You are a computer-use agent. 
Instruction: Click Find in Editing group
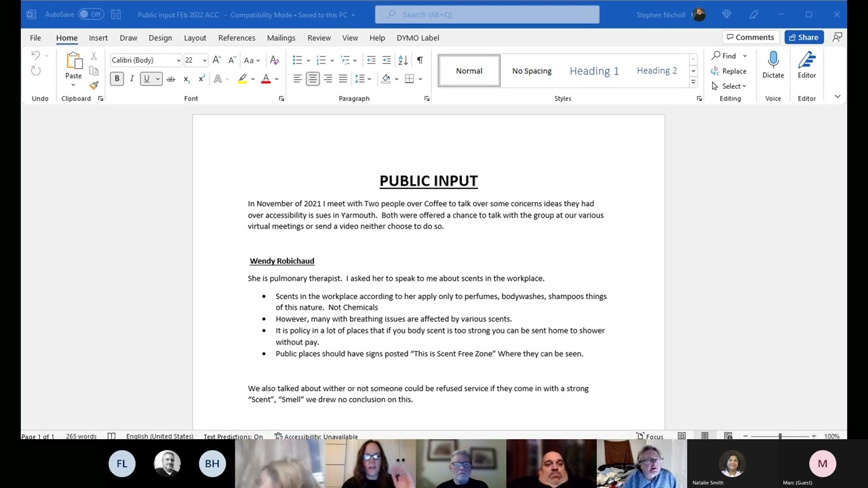pos(724,56)
